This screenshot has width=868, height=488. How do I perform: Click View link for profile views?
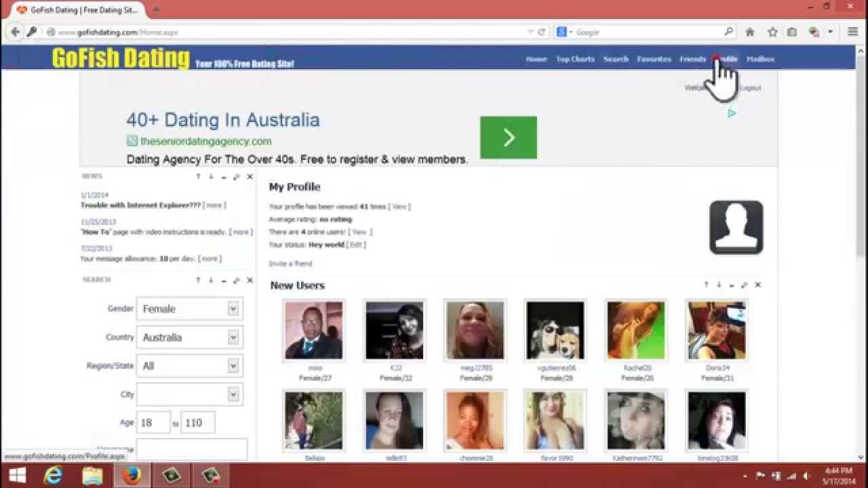(399, 207)
